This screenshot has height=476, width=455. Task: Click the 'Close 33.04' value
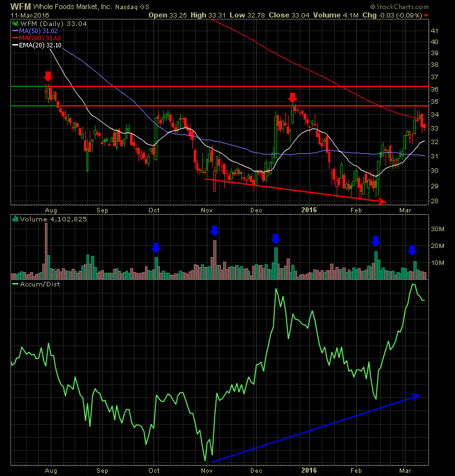point(289,15)
